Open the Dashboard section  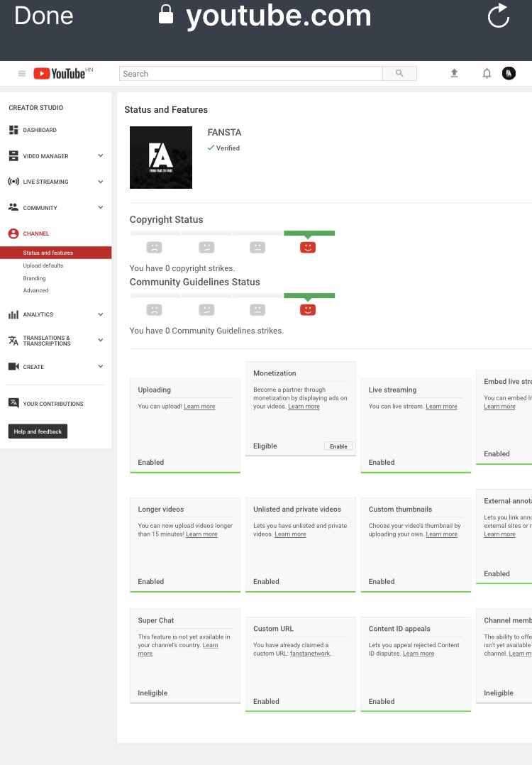40,130
